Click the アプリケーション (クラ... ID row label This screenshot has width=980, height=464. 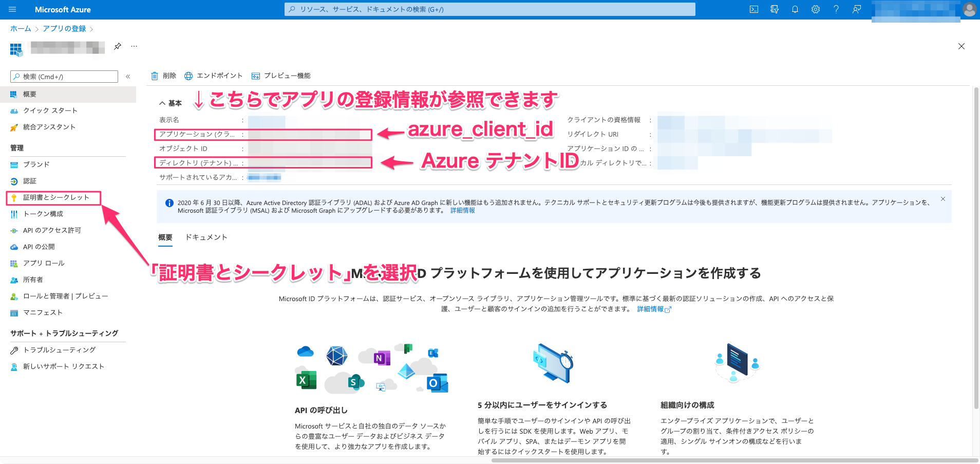[x=197, y=134]
